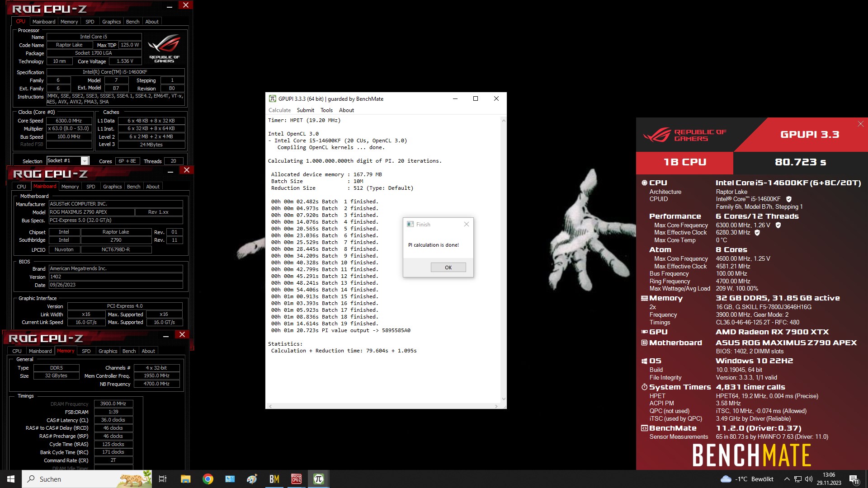Click the GPUPI horizontal scrollbar right arrow

496,406
